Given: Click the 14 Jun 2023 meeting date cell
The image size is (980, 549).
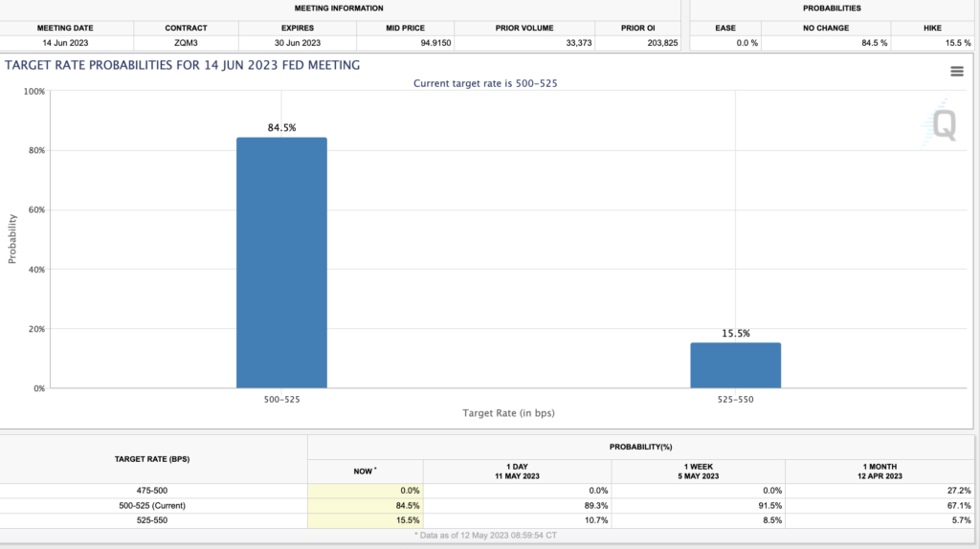Looking at the screenshot, I should pyautogui.click(x=65, y=43).
